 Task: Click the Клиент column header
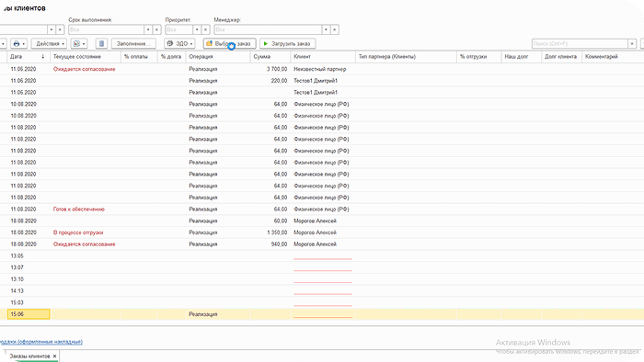point(323,57)
